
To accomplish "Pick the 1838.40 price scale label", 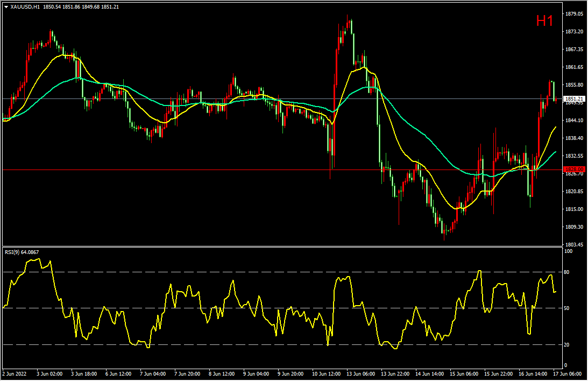I will [574, 138].
